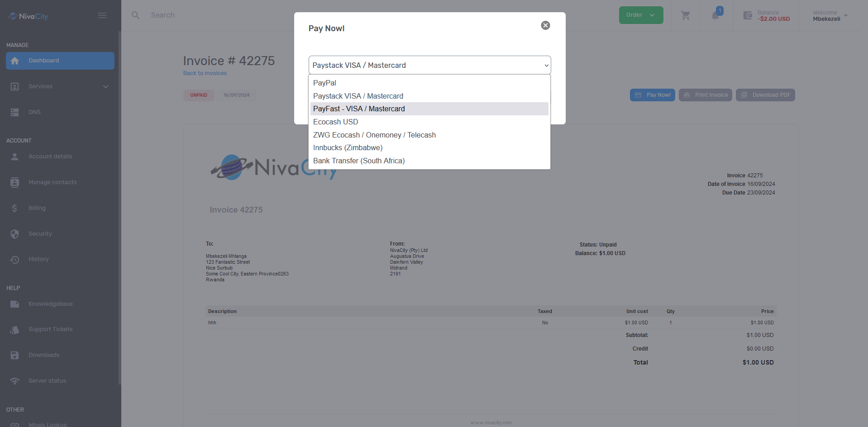Select Innbucks (Zimbabwe) option
The height and width of the screenshot is (427, 868).
(429, 148)
